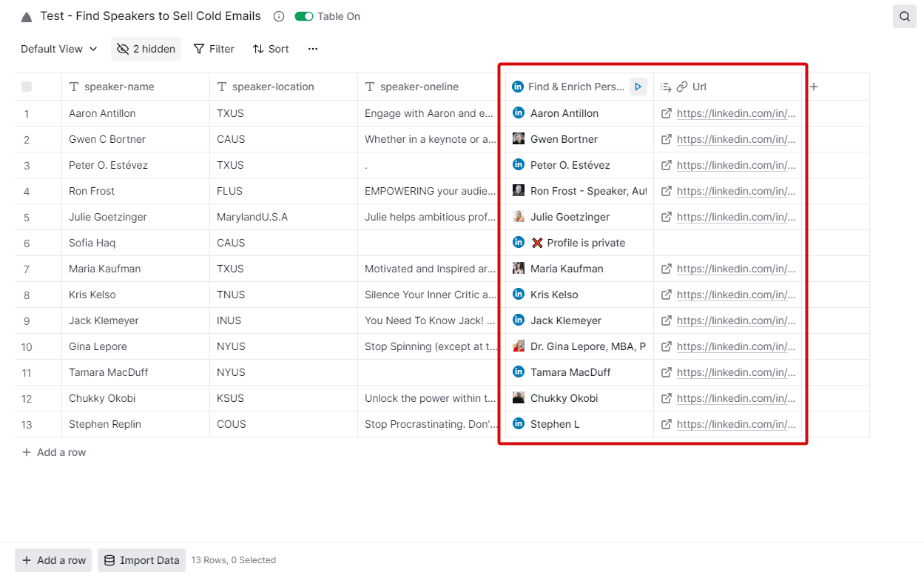Show the 2 hidden columns

[x=146, y=49]
